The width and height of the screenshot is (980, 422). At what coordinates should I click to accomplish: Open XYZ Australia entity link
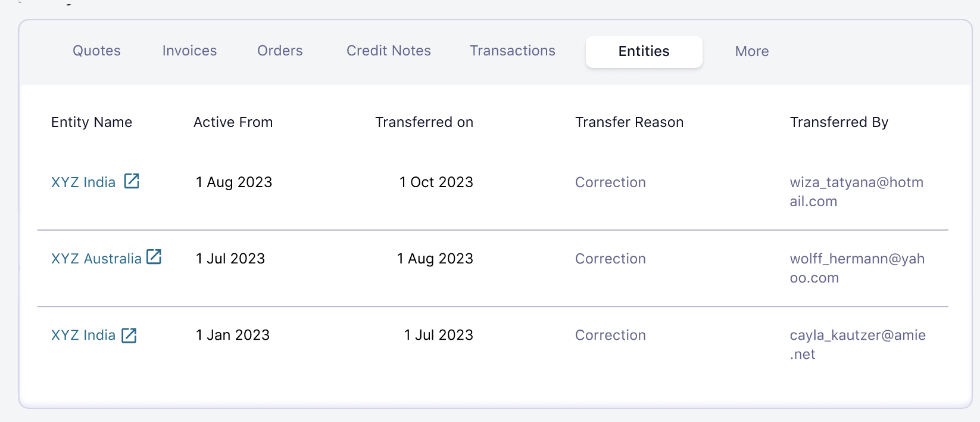click(x=96, y=259)
